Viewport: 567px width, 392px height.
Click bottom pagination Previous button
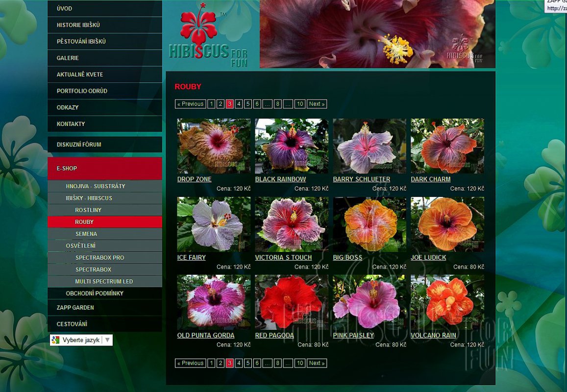(x=191, y=364)
